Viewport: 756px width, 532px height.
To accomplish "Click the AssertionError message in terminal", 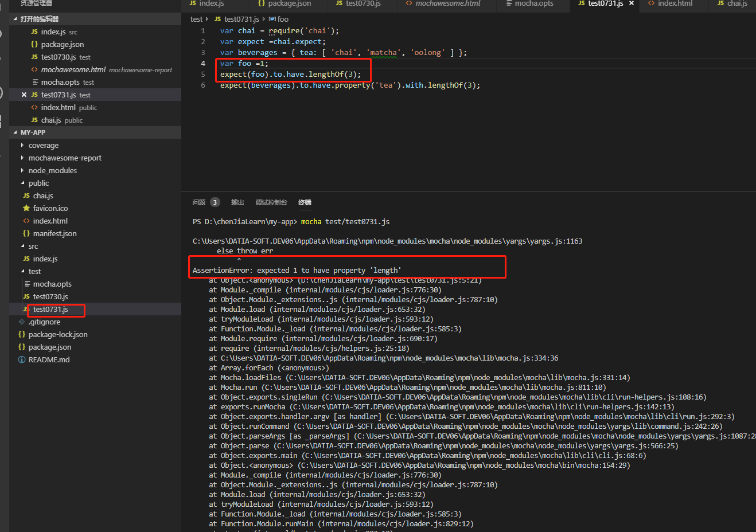I will click(297, 271).
